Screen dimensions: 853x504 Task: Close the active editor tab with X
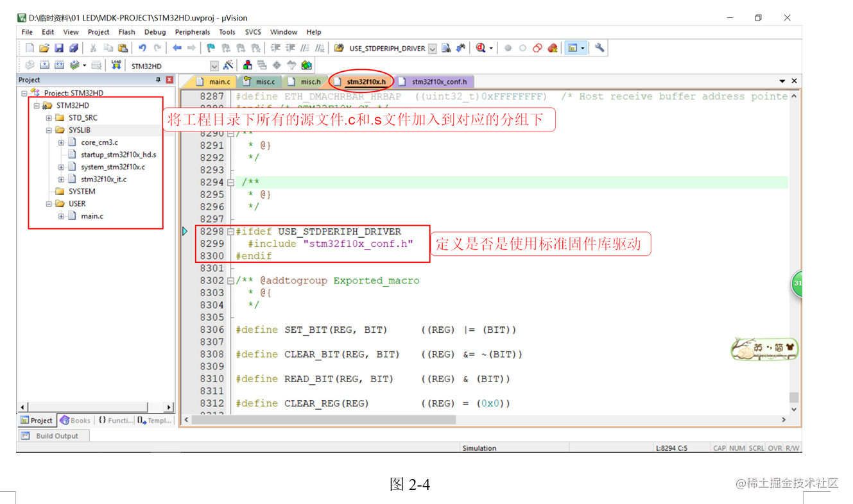click(x=794, y=81)
